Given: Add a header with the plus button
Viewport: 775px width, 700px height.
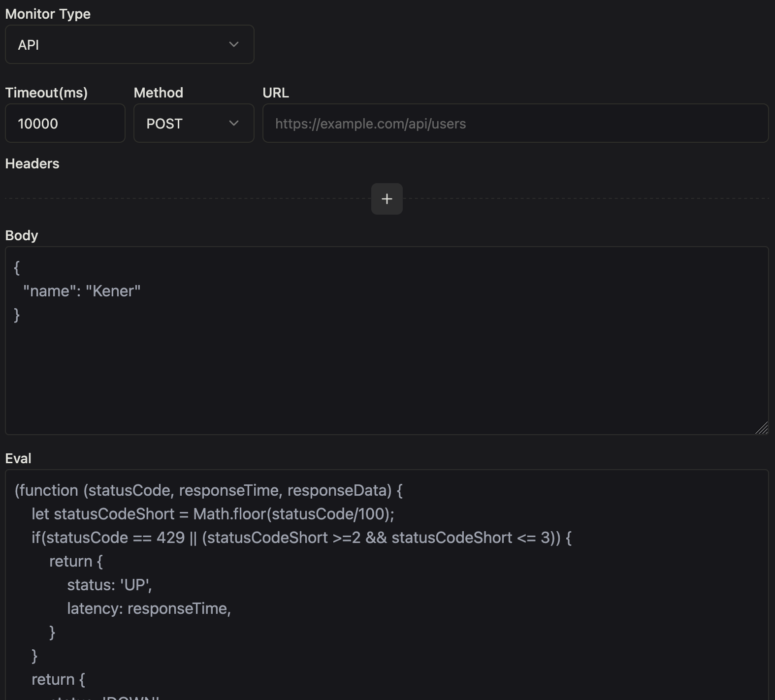Looking at the screenshot, I should (x=387, y=199).
